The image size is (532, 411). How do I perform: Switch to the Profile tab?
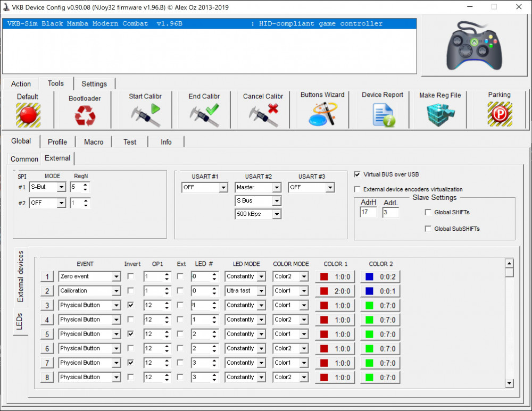[x=57, y=142]
